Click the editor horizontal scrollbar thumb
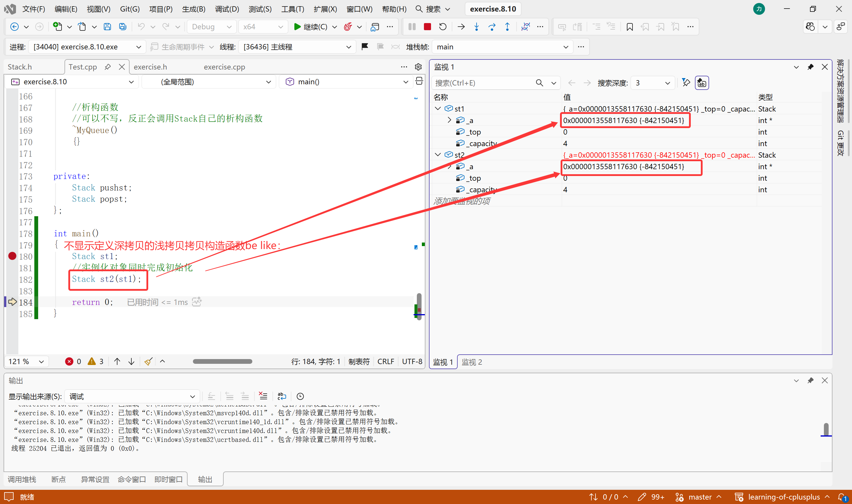This screenshot has width=852, height=504. [222, 361]
